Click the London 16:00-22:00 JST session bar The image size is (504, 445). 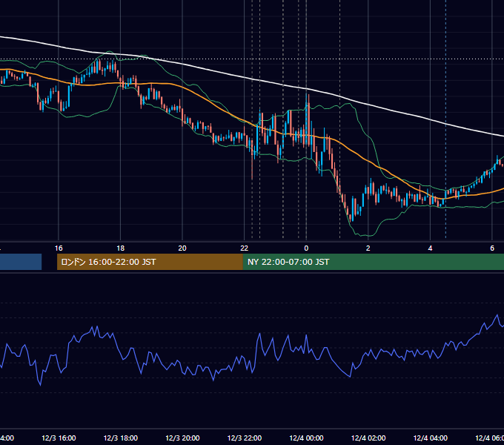click(x=150, y=262)
